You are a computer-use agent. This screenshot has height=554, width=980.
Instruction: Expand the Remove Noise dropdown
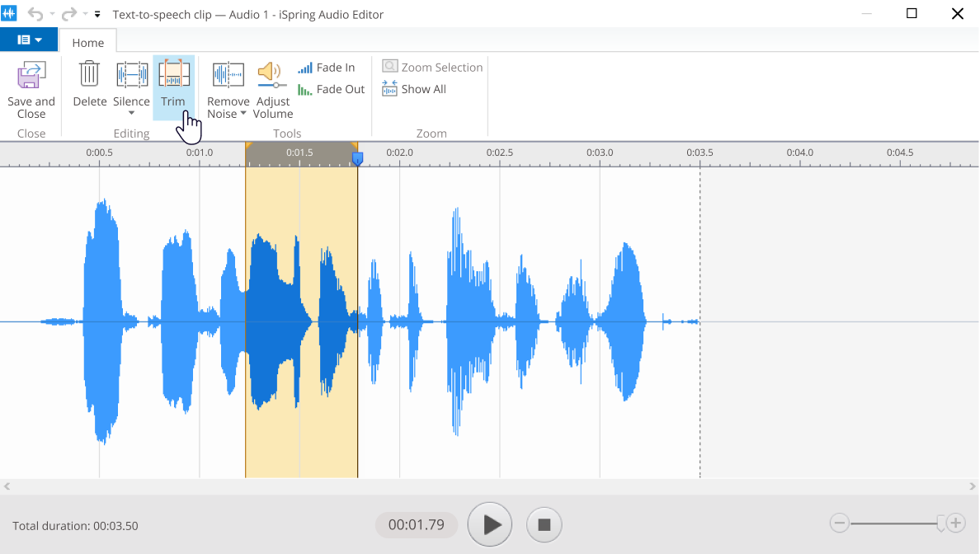point(242,114)
